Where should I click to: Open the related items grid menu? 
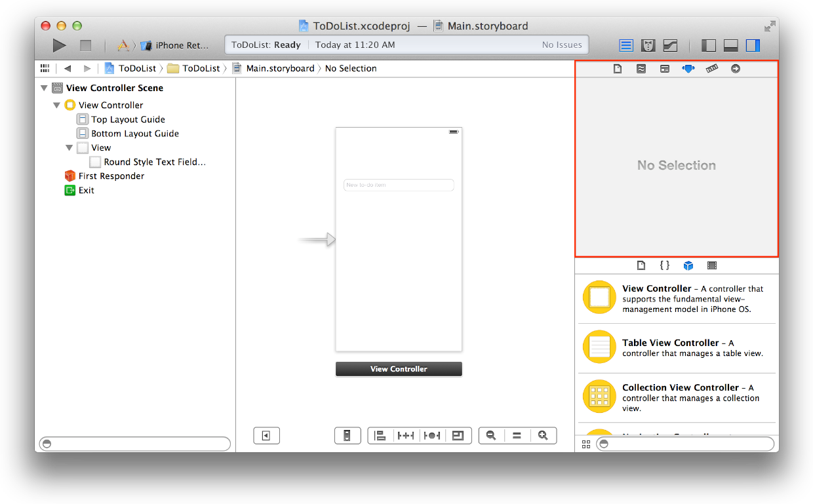click(45, 68)
